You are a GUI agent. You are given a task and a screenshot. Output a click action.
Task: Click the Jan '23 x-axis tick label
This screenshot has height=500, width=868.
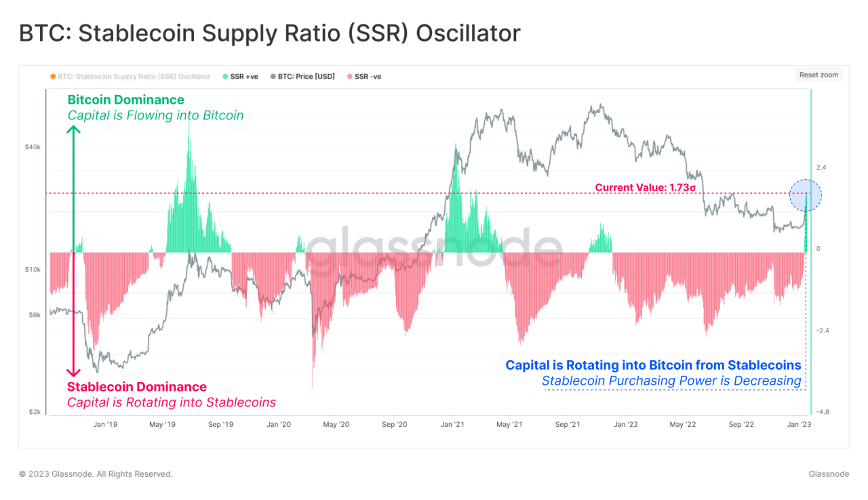pos(798,425)
